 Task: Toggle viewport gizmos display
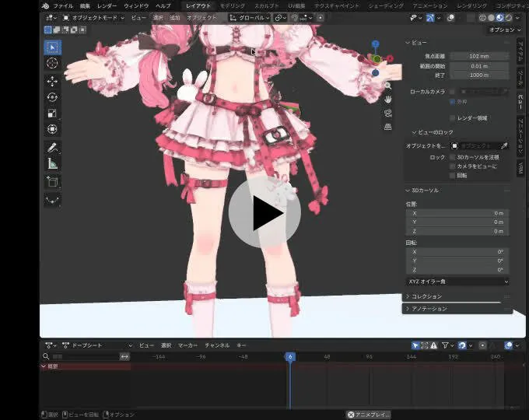tap(430, 18)
